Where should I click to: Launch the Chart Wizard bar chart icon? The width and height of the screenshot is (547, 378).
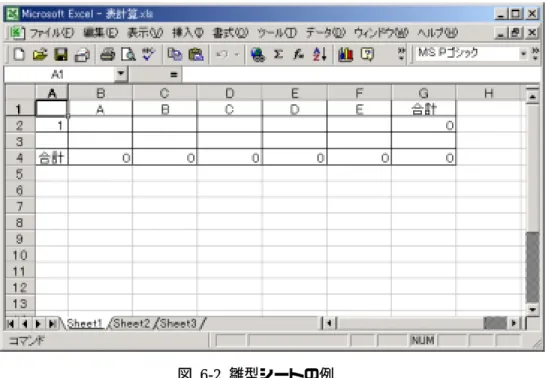(345, 54)
